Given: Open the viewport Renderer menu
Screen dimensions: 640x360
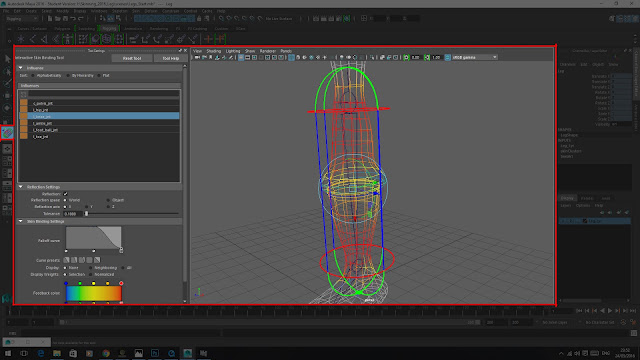Looking at the screenshot, I should [268, 51].
